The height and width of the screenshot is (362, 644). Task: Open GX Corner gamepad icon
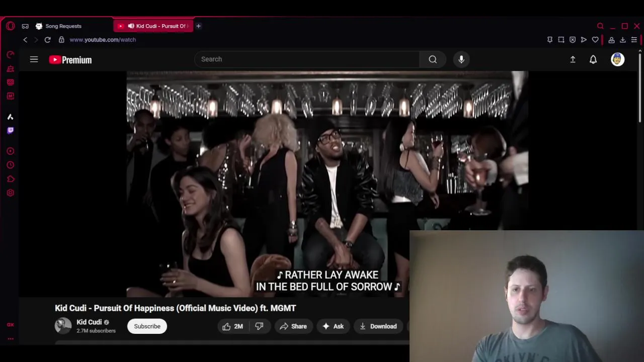point(25,26)
